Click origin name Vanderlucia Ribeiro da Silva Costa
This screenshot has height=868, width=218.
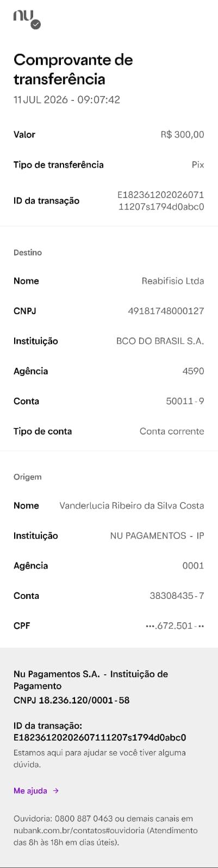132,506
